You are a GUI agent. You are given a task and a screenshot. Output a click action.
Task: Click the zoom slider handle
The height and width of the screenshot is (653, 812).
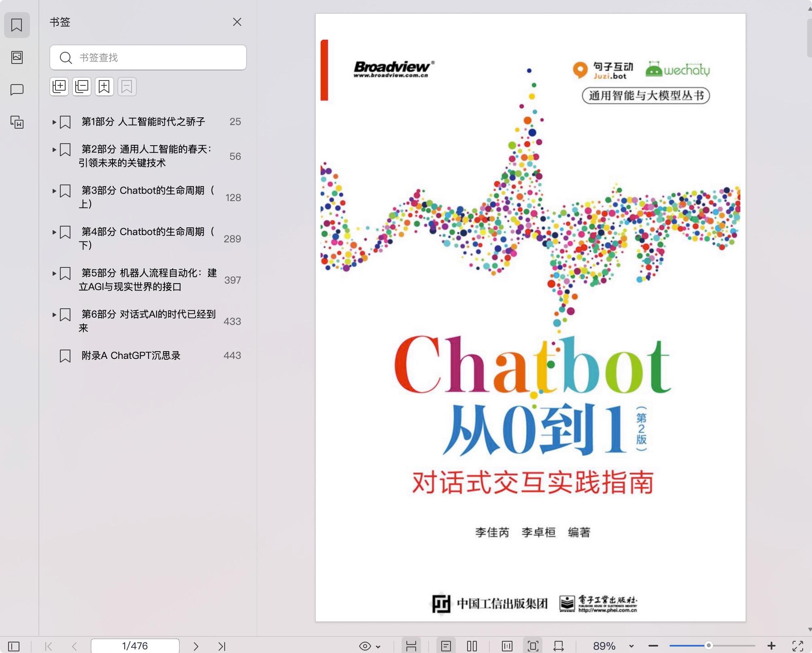point(708,646)
